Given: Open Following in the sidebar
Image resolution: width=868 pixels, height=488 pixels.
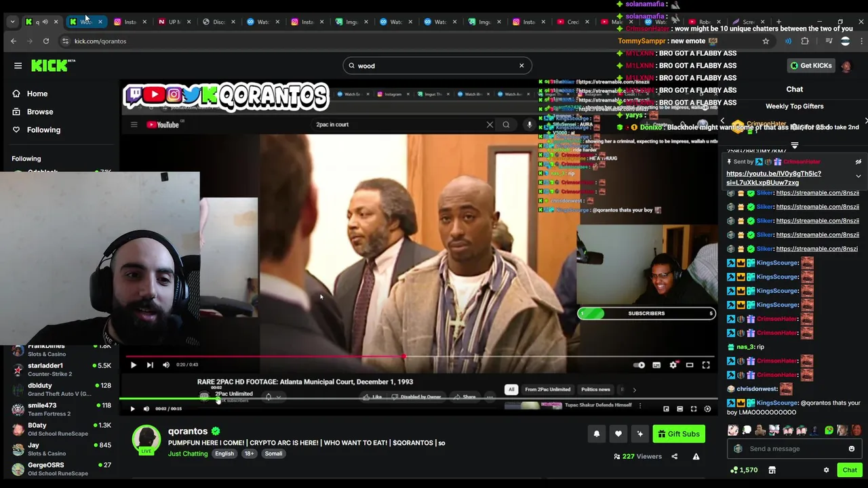Looking at the screenshot, I should 43,129.
